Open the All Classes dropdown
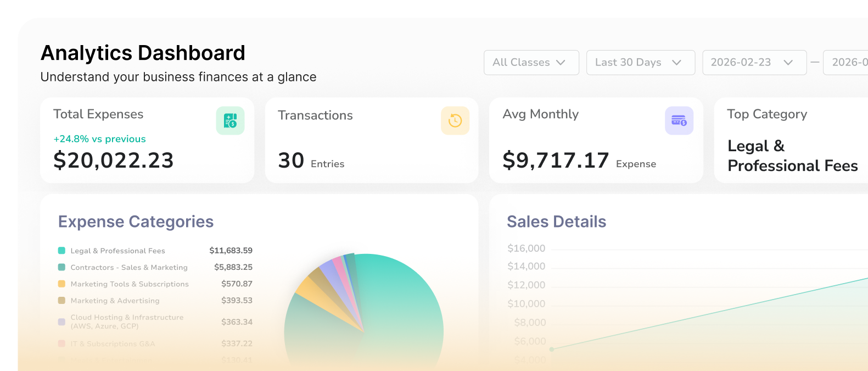Viewport: 868px width, 371px height. point(531,62)
